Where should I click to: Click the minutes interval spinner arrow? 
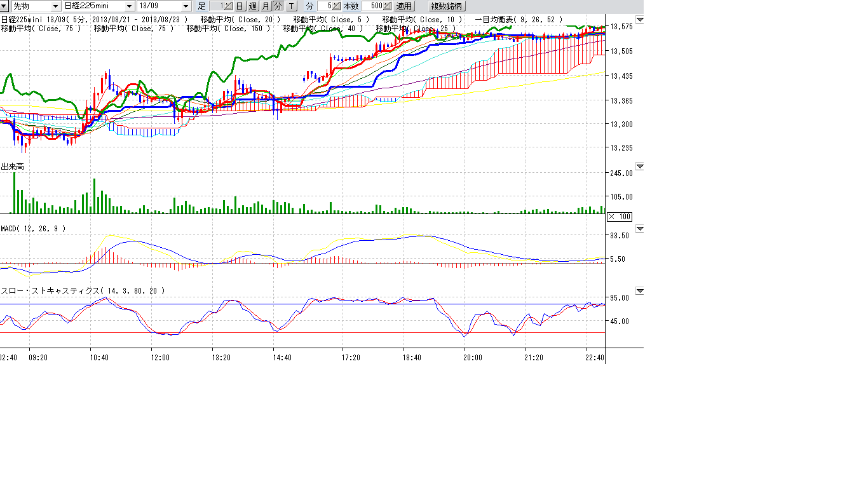pos(337,6)
